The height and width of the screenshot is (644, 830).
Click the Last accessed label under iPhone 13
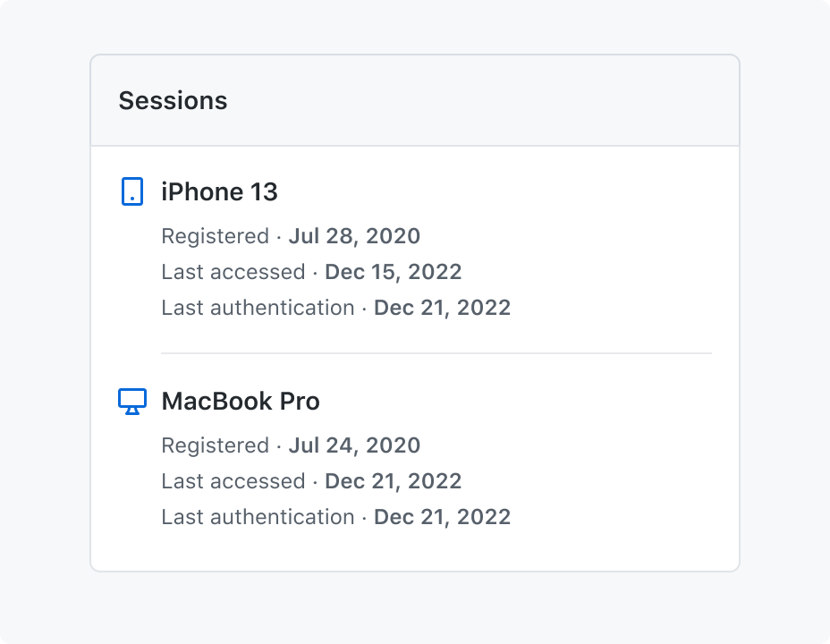tap(233, 272)
